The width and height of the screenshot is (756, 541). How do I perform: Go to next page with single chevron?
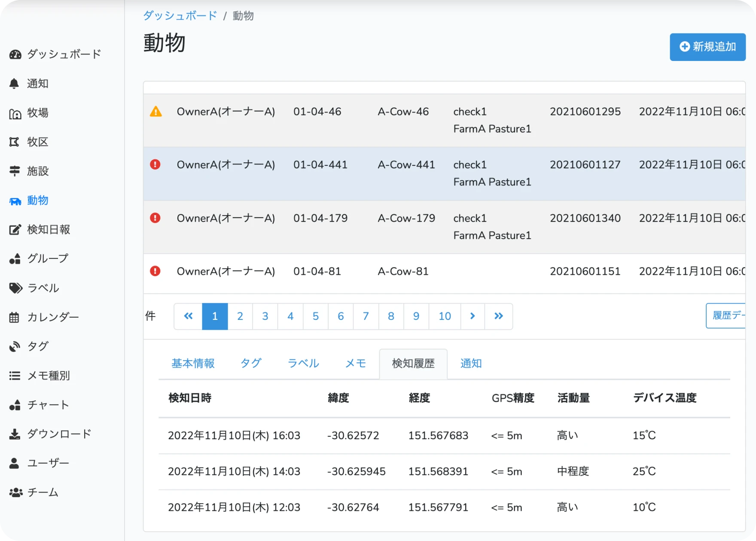pyautogui.click(x=472, y=316)
